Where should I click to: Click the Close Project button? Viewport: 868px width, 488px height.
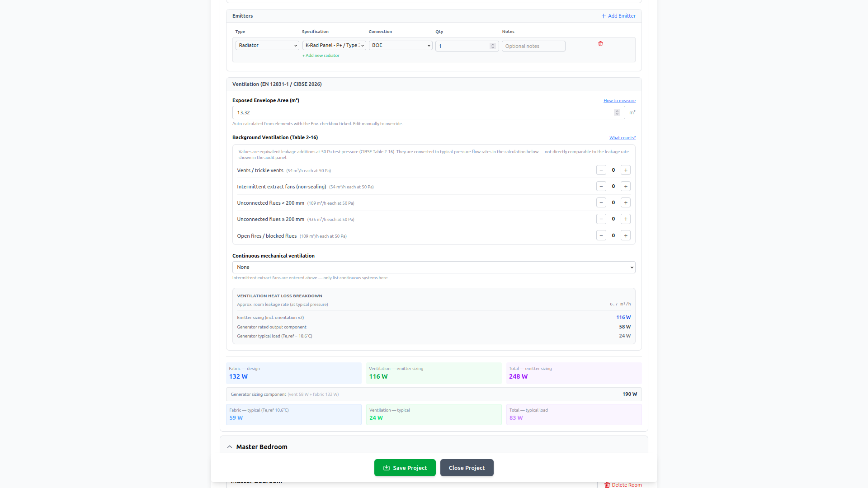467,468
